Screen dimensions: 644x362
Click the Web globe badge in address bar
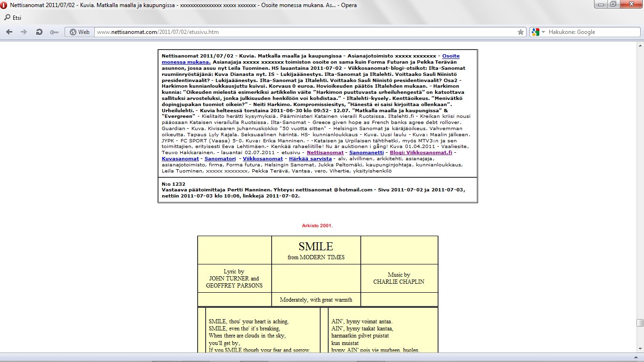(x=80, y=32)
